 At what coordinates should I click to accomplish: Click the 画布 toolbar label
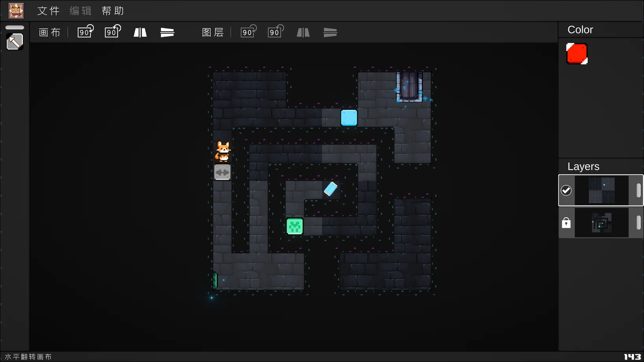[x=50, y=32]
